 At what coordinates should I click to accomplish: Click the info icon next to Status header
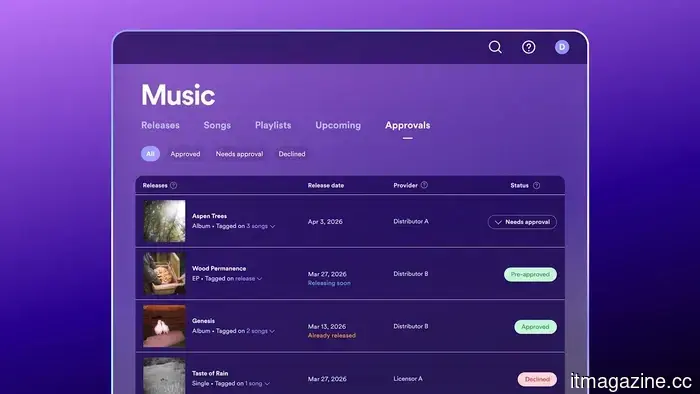pos(537,185)
